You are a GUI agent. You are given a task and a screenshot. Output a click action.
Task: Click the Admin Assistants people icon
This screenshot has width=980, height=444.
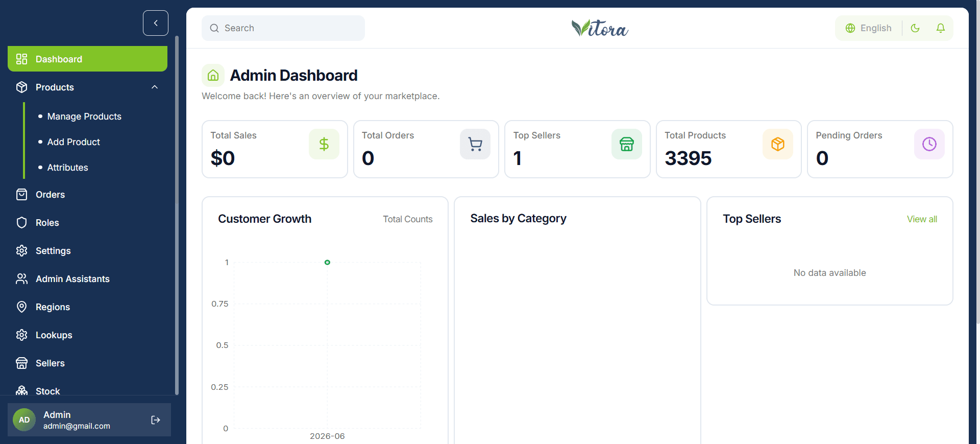[21, 278]
